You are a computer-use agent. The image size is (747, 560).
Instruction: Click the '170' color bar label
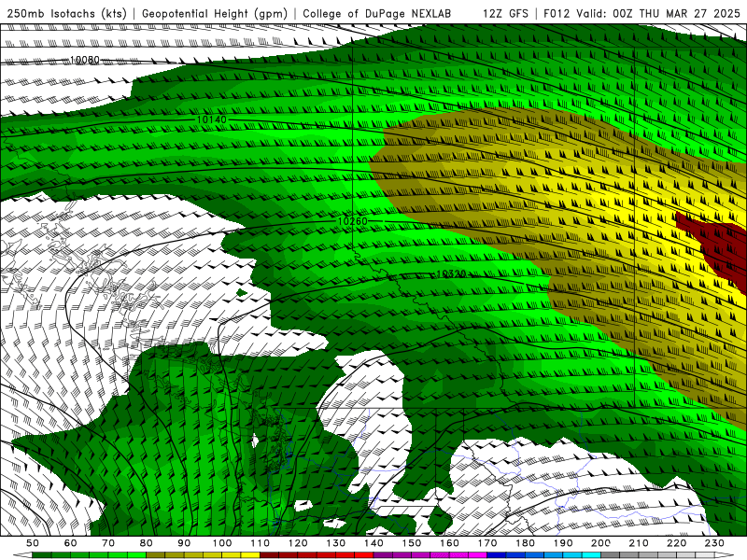(x=487, y=543)
